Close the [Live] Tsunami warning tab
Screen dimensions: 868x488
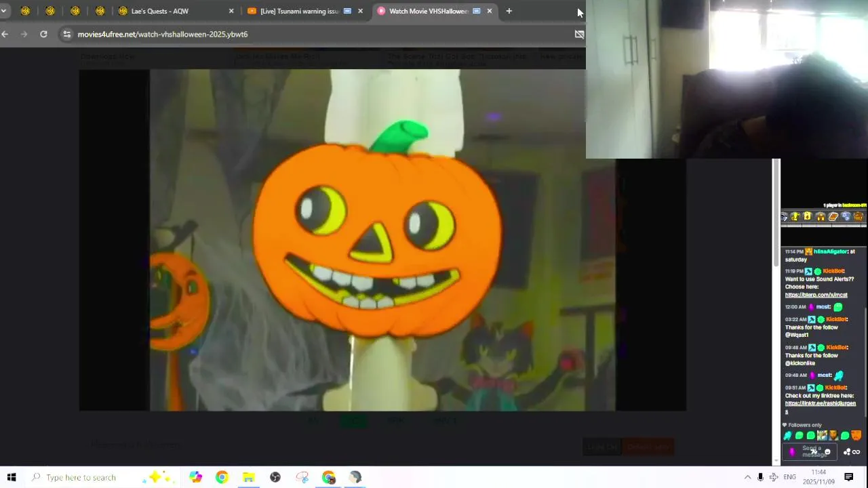360,11
